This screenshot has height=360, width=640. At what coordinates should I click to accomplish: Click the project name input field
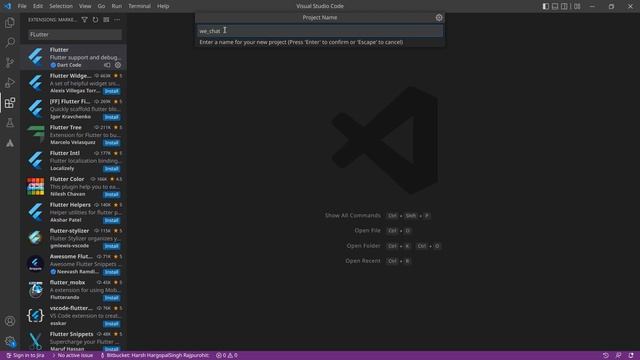[320, 31]
